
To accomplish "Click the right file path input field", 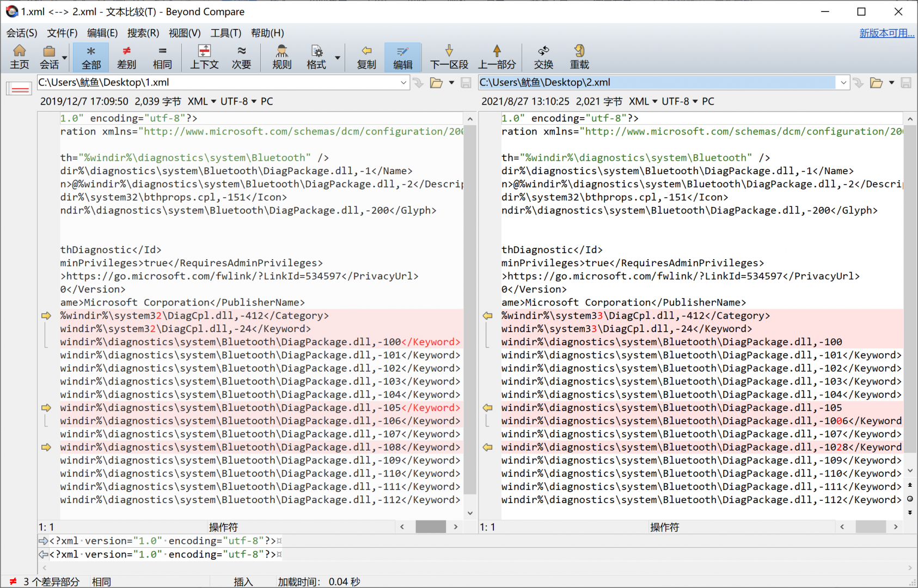I will point(657,83).
